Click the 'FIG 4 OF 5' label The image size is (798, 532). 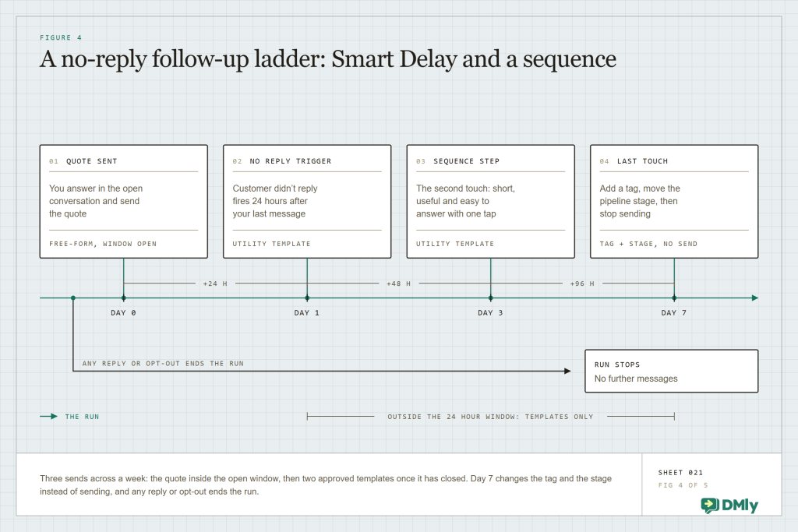point(683,485)
